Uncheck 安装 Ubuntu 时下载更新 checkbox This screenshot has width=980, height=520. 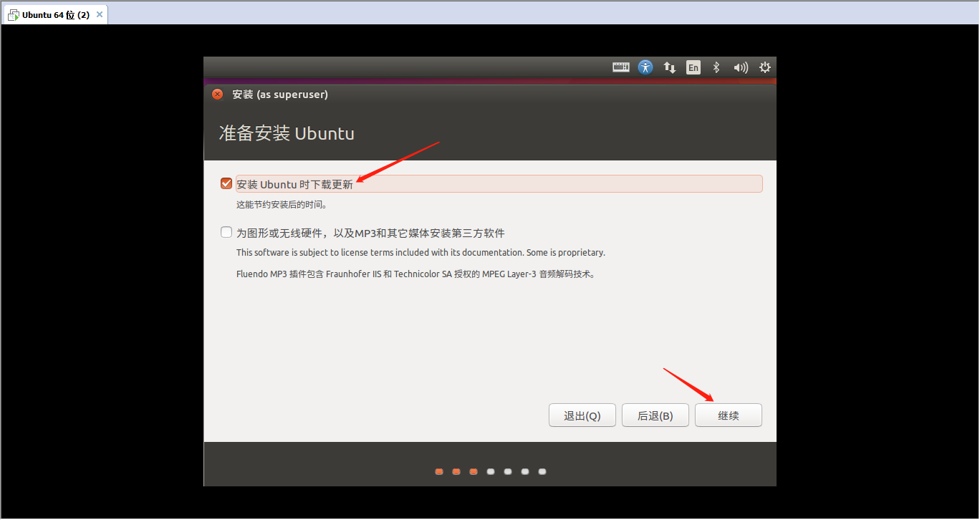tap(226, 183)
